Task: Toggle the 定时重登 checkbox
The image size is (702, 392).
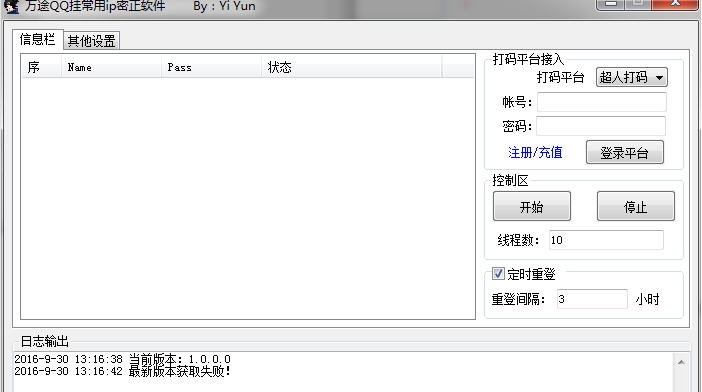Action: pos(498,273)
